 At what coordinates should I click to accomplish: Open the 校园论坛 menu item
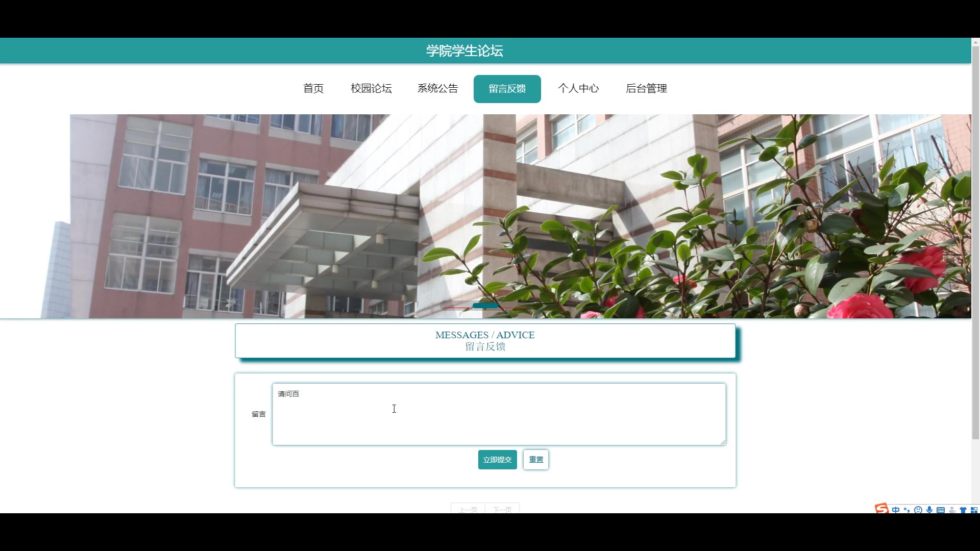click(371, 89)
